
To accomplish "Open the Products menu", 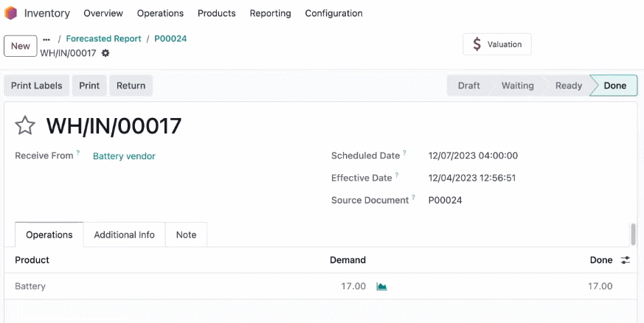I will coord(216,13).
